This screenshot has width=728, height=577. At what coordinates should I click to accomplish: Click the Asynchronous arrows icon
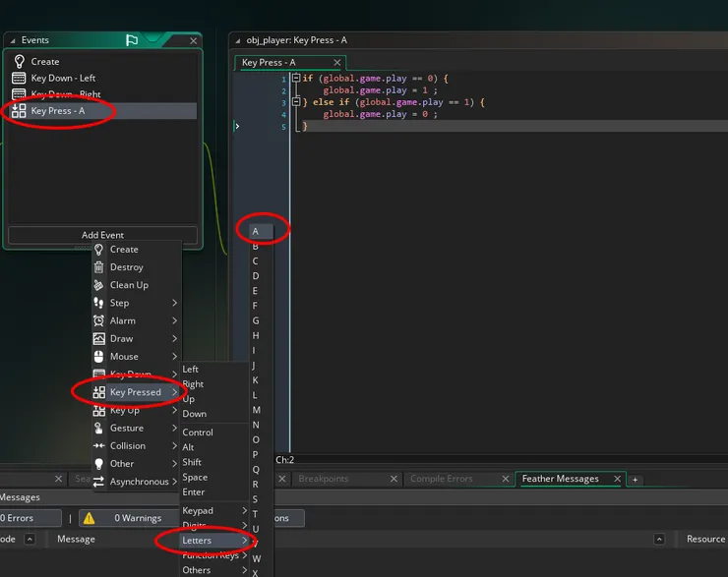tap(99, 482)
